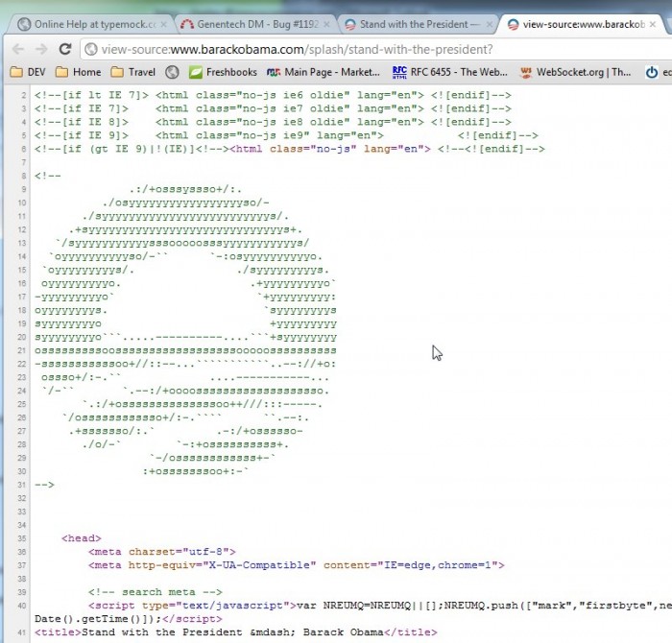The image size is (672, 643).
Task: Click the Genentech tab favicon
Action: coord(187,24)
